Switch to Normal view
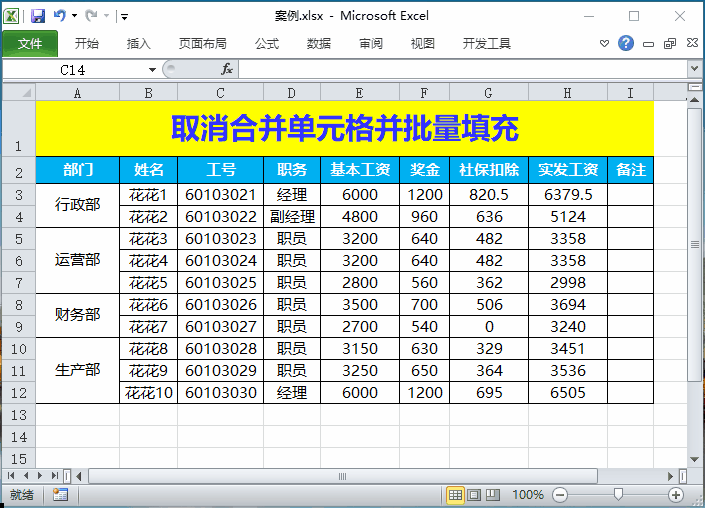705x508 pixels. pyautogui.click(x=455, y=495)
